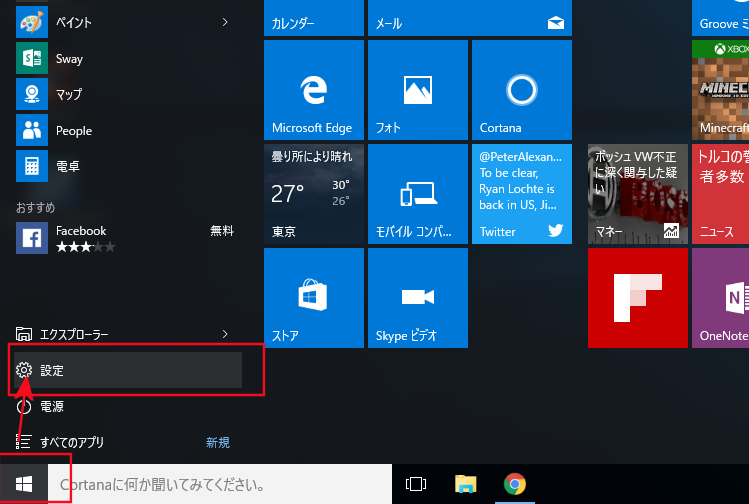Open the Minecraft tile
Viewport: 749px width, 504px height.
(x=720, y=90)
